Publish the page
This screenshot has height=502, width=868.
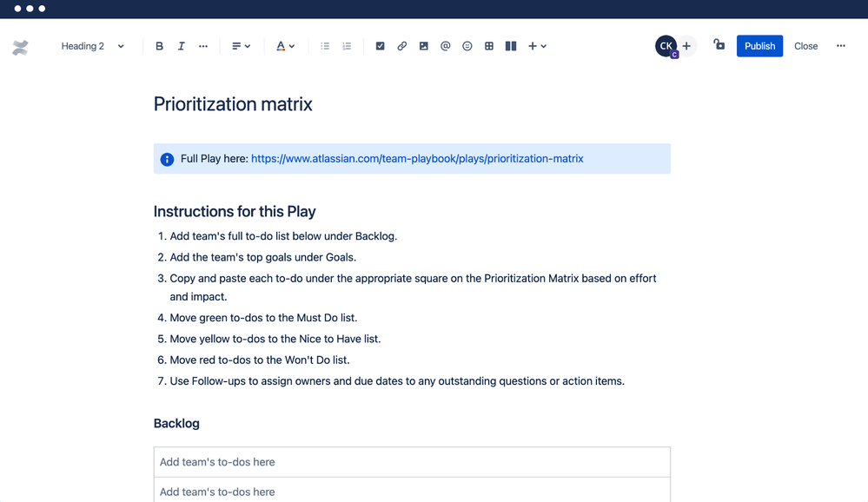(x=759, y=45)
